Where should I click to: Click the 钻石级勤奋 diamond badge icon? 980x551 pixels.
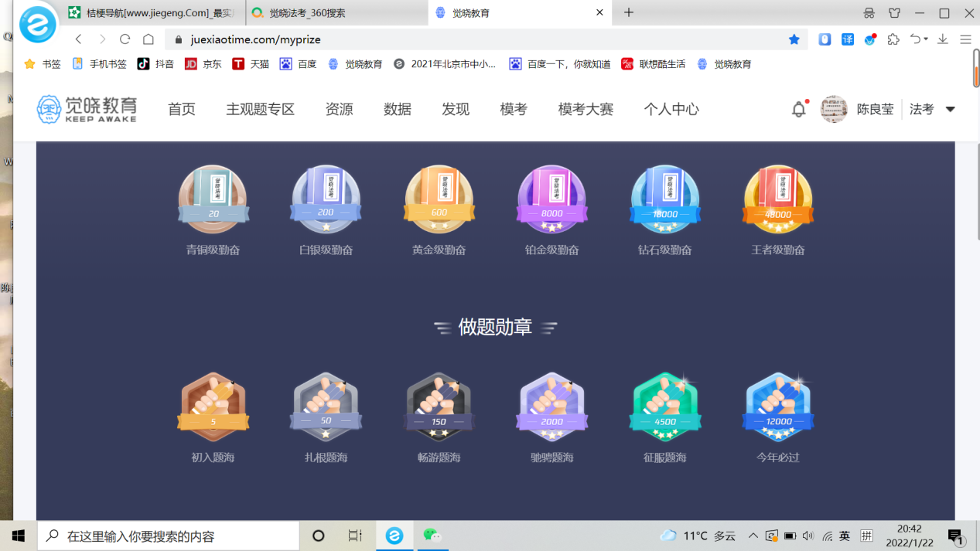coord(665,199)
